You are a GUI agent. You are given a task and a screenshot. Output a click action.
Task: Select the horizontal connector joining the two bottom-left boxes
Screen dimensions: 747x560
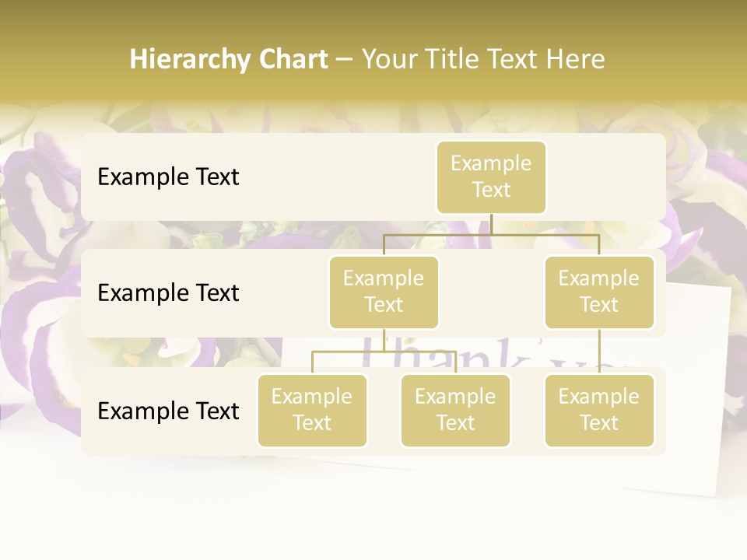coord(350,352)
